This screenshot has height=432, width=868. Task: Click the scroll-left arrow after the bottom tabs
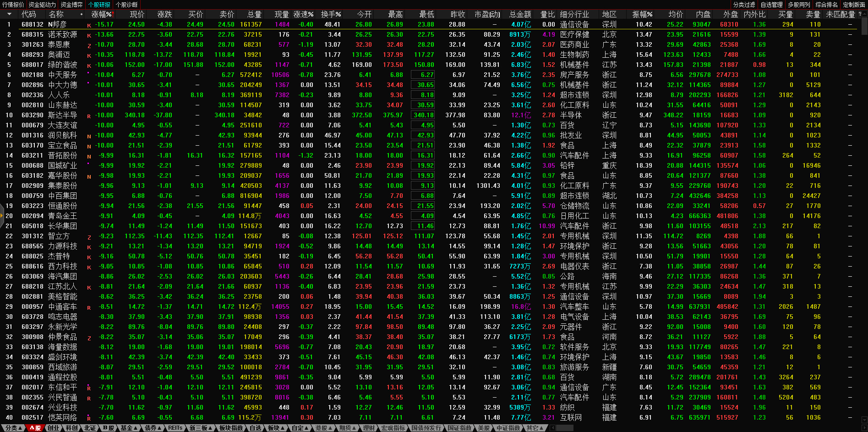pyautogui.click(x=552, y=428)
